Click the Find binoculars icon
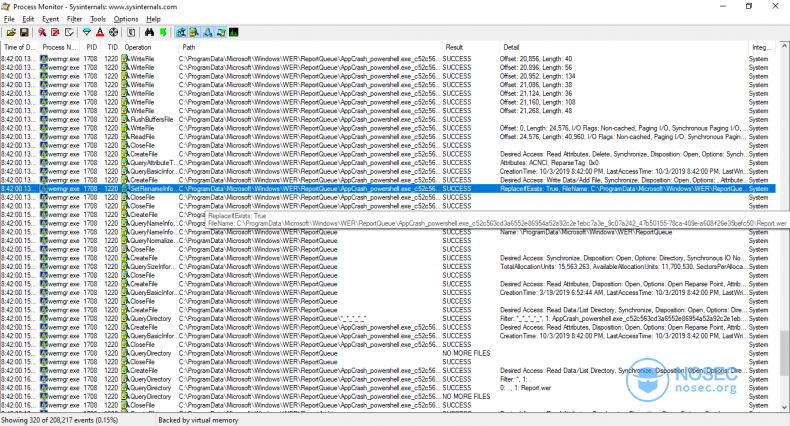Viewport: 790px width, 426px height. (149, 32)
